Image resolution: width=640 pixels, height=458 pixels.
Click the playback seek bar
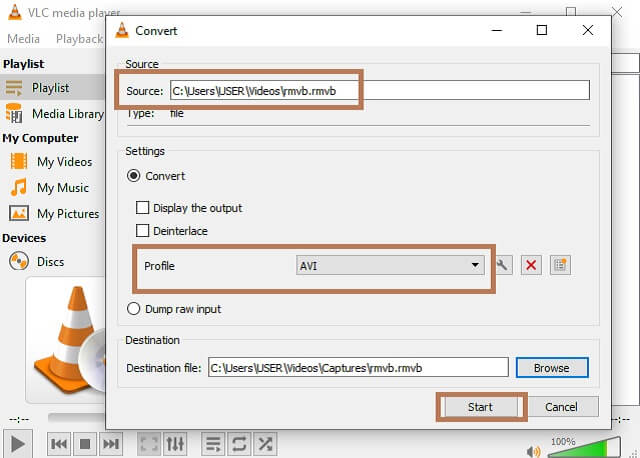tap(76, 417)
